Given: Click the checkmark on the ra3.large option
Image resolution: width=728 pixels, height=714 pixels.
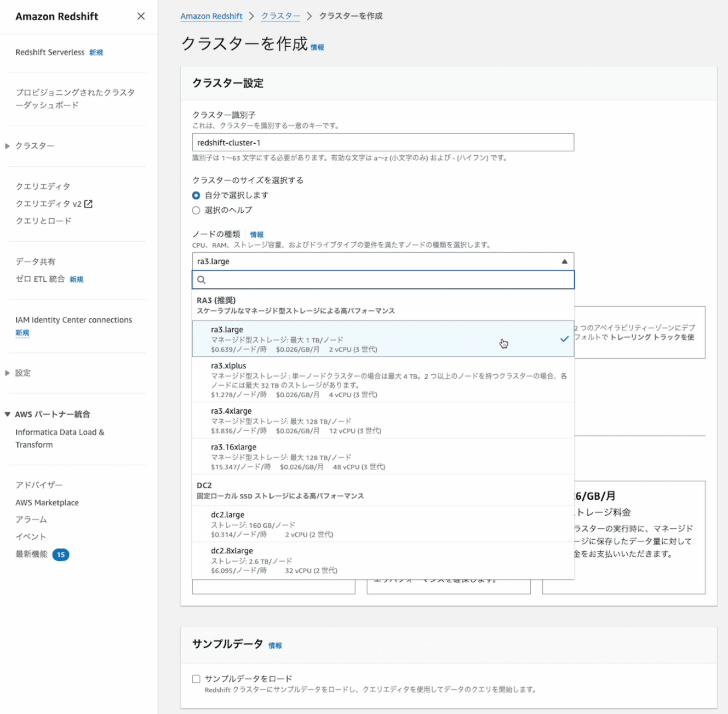Looking at the screenshot, I should pyautogui.click(x=564, y=339).
